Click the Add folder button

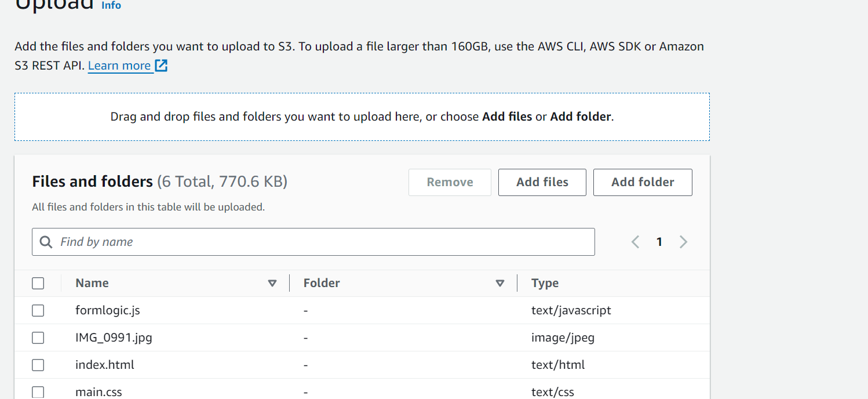pyautogui.click(x=642, y=182)
